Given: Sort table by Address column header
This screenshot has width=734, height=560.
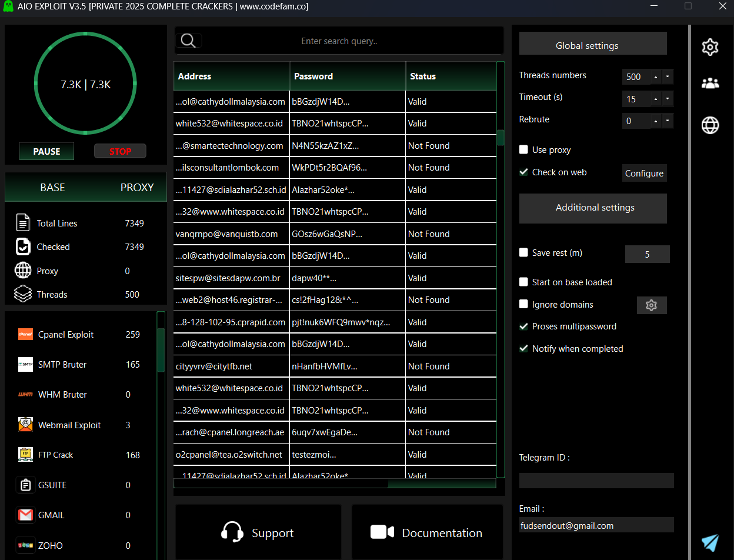Looking at the screenshot, I should 231,76.
